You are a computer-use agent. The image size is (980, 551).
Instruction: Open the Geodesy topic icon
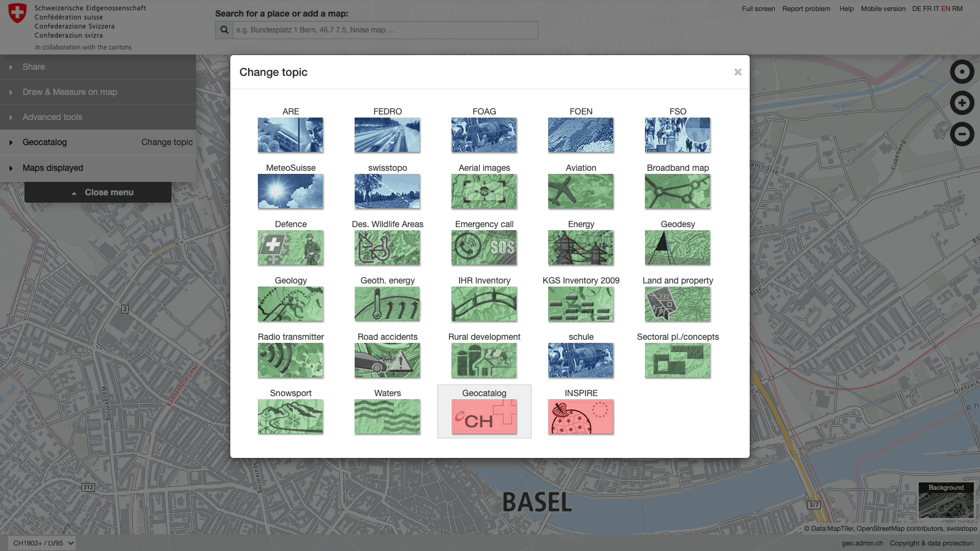(x=677, y=247)
